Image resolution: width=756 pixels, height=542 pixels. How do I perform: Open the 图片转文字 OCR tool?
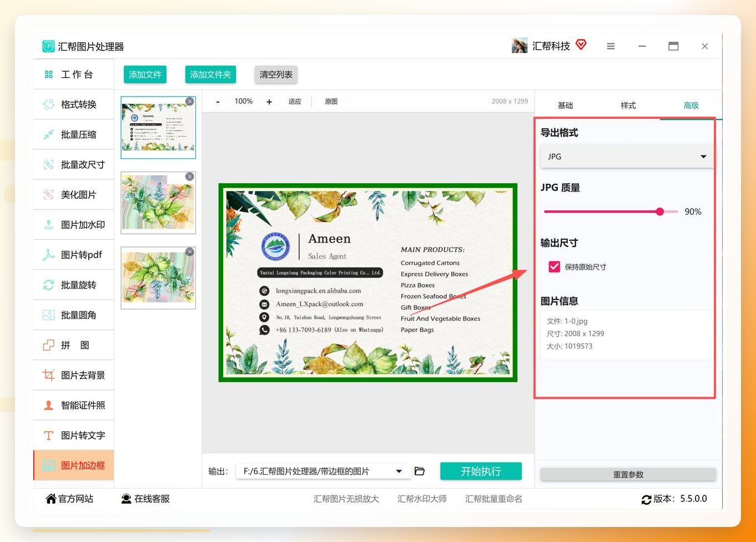(x=74, y=435)
